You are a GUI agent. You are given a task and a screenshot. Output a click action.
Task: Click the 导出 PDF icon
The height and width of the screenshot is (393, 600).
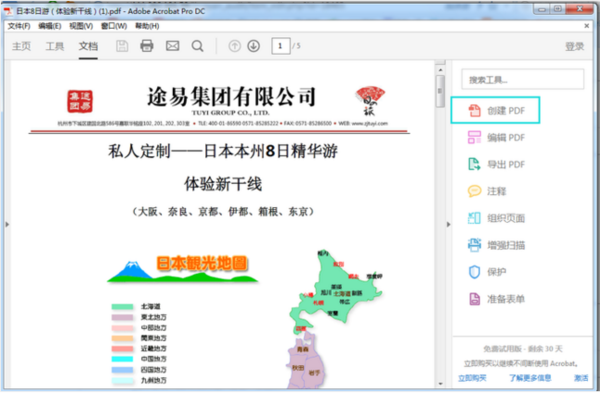point(474,164)
